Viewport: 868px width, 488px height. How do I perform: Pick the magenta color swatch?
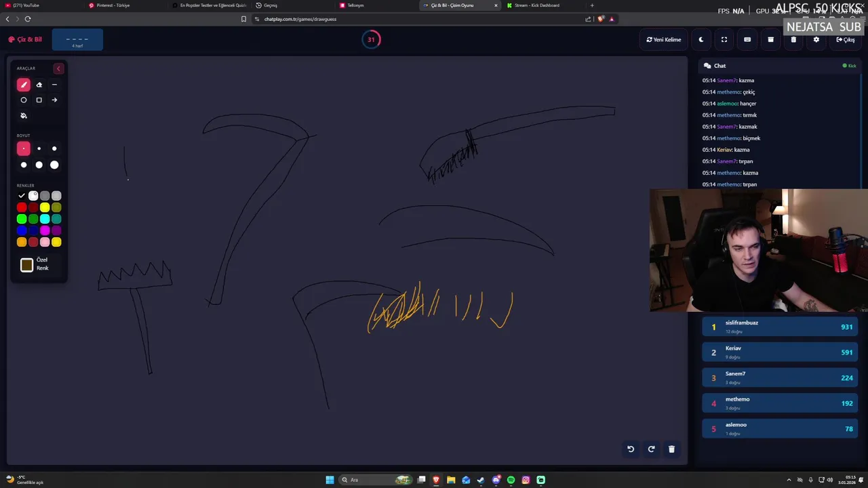pyautogui.click(x=45, y=230)
